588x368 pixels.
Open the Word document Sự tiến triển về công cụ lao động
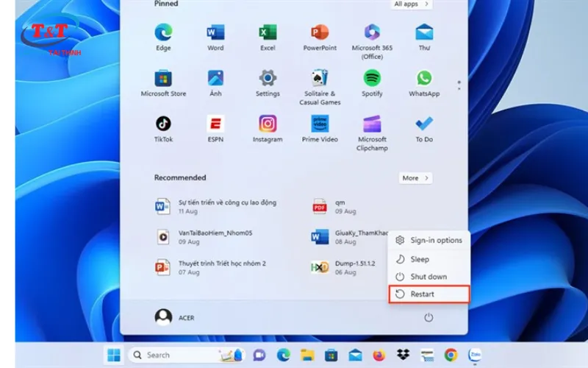pos(216,207)
